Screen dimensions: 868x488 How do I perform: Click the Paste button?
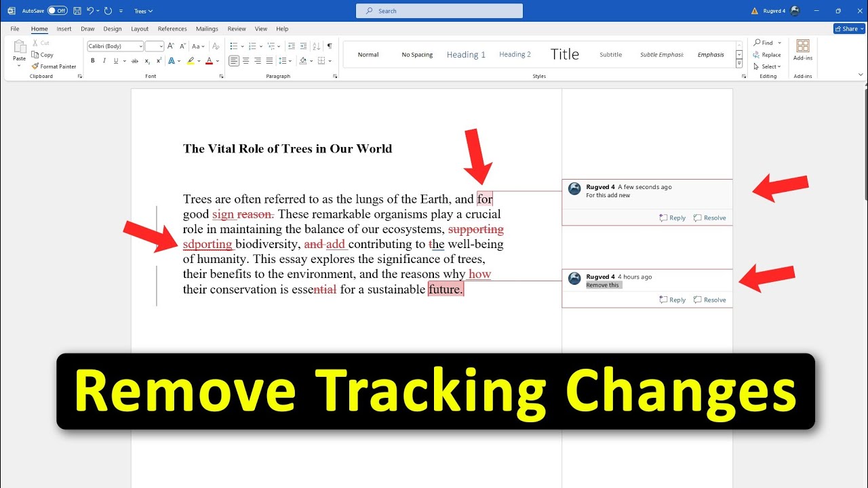click(19, 53)
